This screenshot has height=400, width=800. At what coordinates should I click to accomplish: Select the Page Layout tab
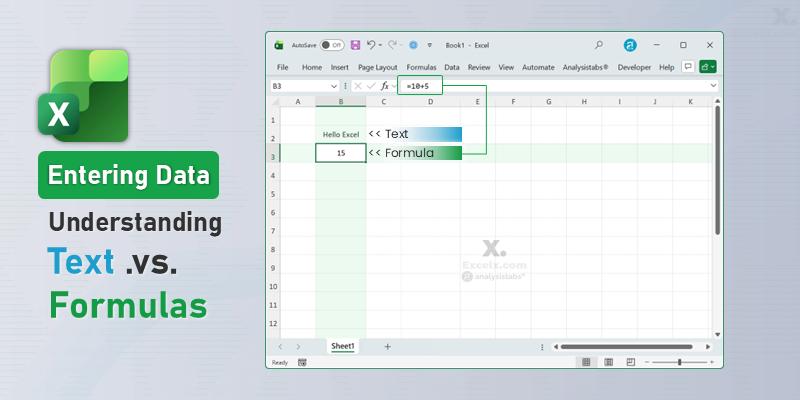pos(378,67)
